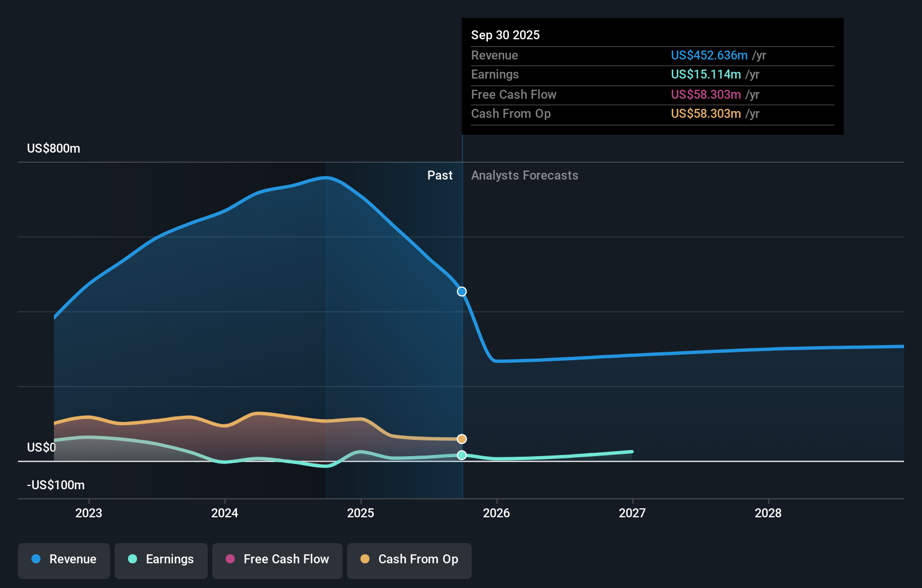
Task: Click the Past section label
Action: click(x=440, y=176)
